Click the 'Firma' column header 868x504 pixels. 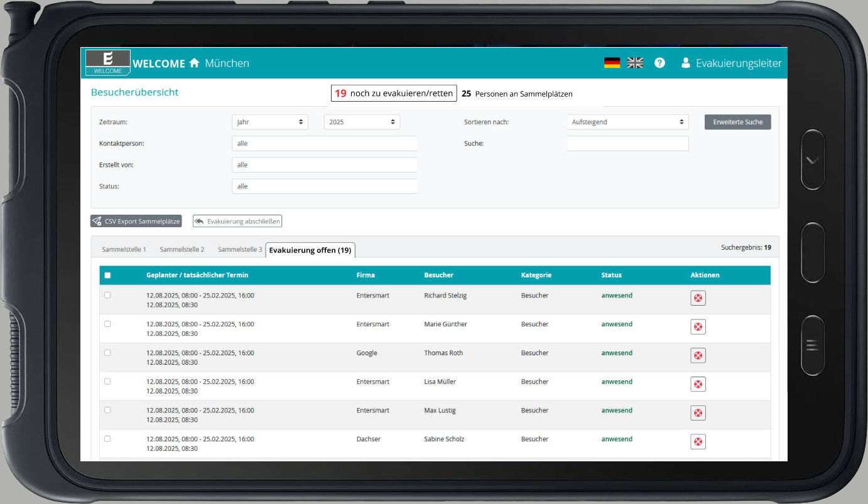tap(366, 275)
